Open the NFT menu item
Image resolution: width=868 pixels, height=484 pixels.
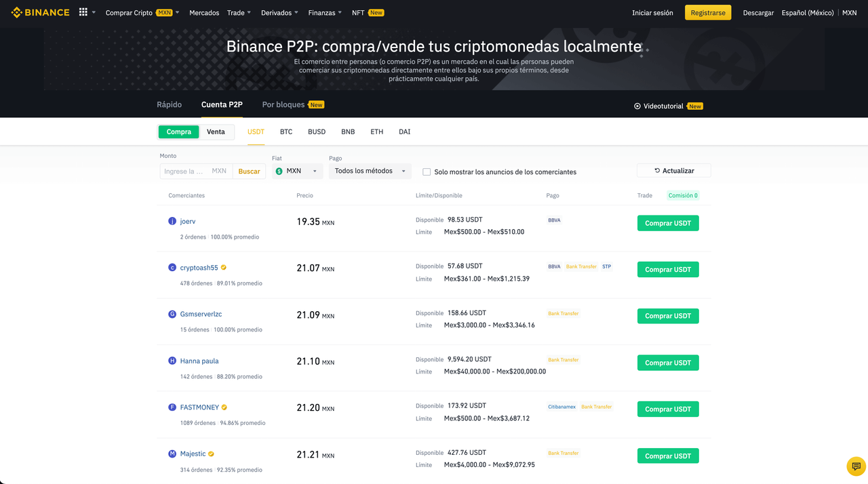click(358, 12)
